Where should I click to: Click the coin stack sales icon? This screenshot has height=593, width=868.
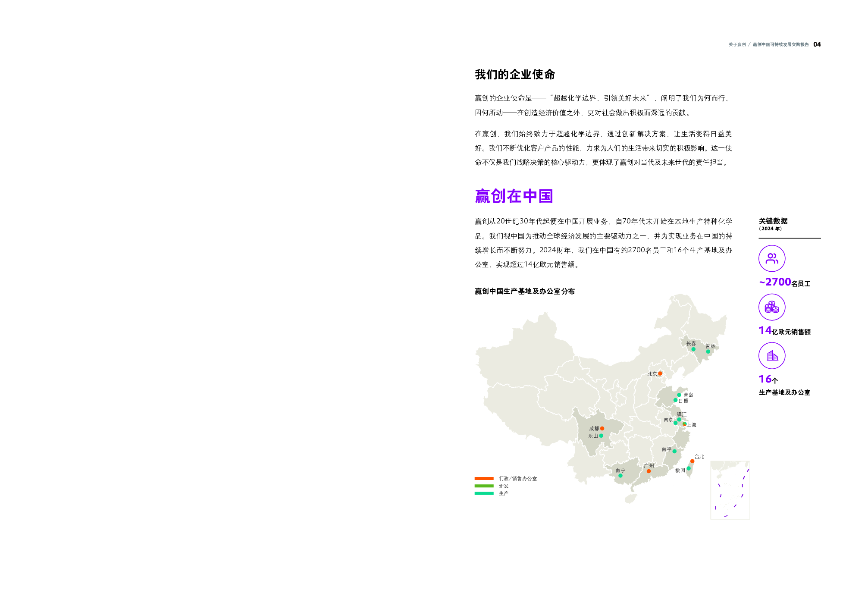771,307
